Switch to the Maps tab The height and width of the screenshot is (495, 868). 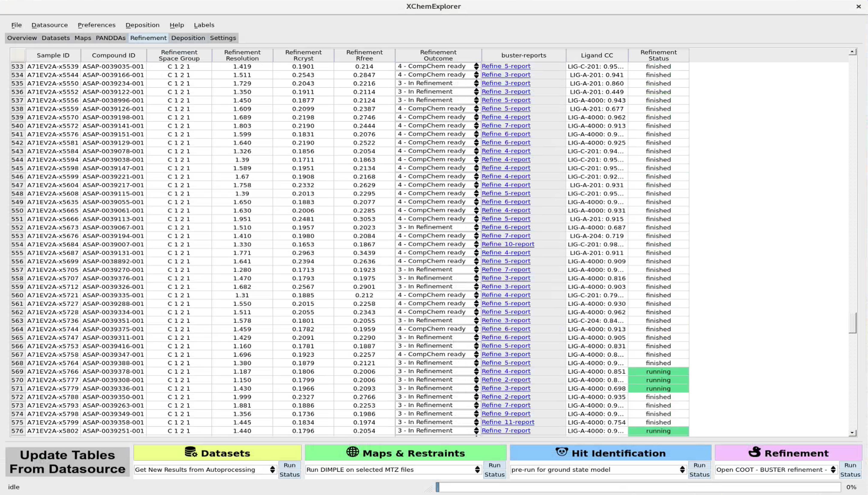click(83, 38)
